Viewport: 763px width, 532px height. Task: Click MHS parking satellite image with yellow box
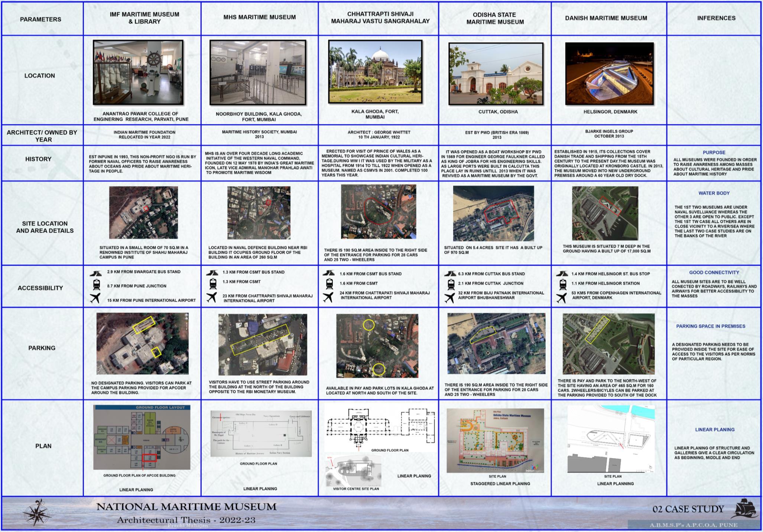tap(263, 344)
